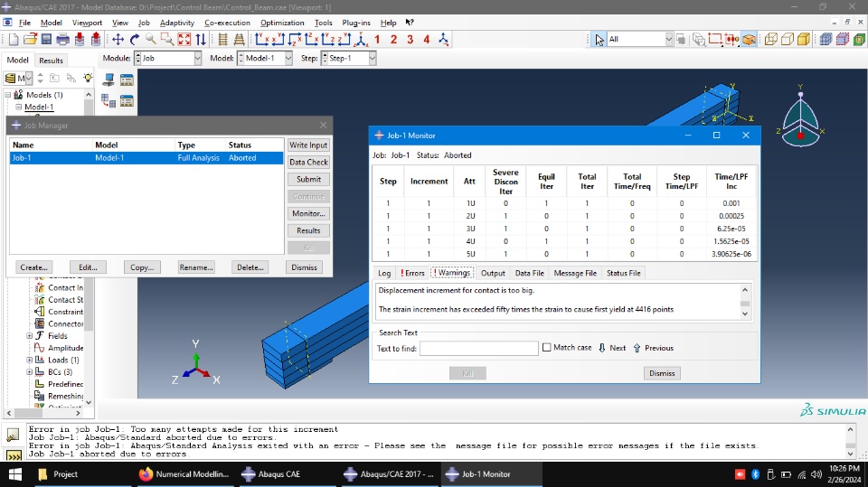
Task: Select the Job-1 row in Job Manager
Action: pyautogui.click(x=146, y=158)
